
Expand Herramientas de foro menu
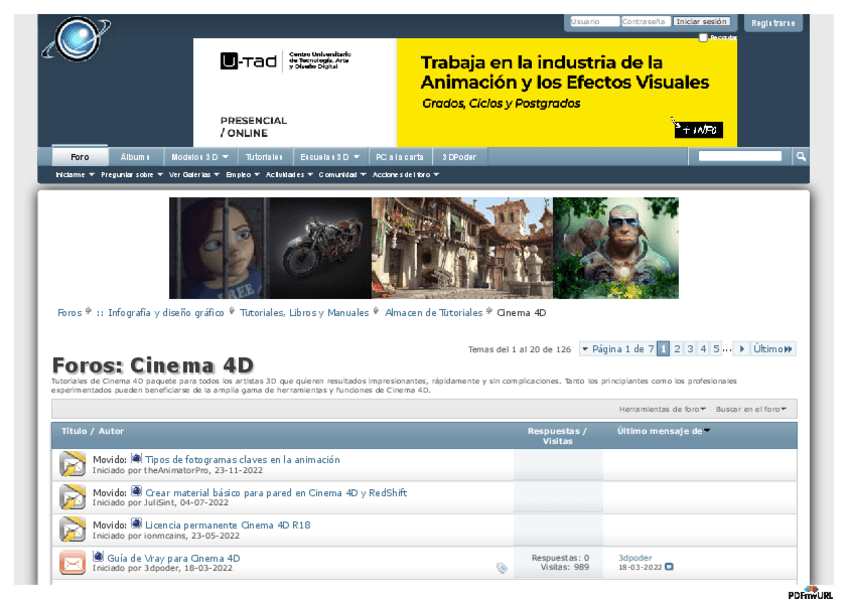point(662,409)
